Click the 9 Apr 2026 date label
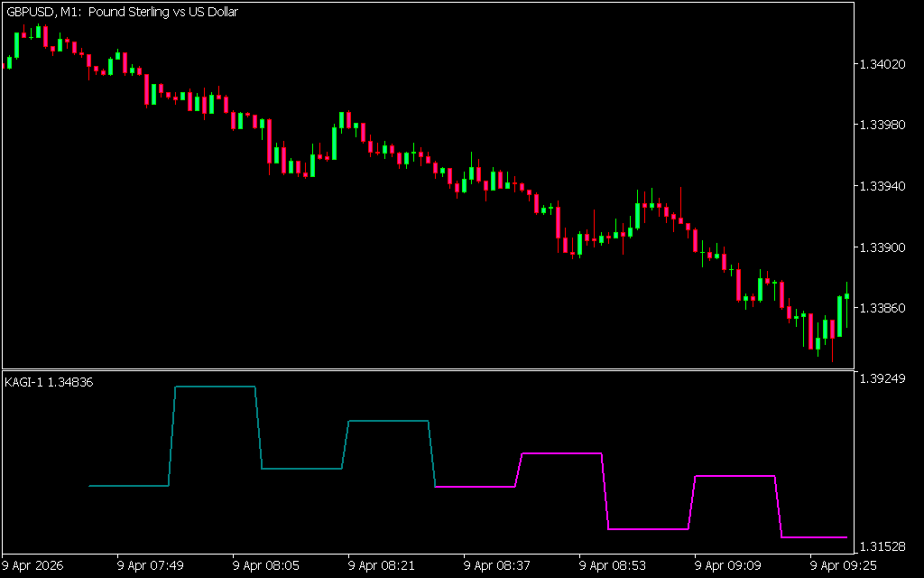924x578 pixels. coord(32,565)
